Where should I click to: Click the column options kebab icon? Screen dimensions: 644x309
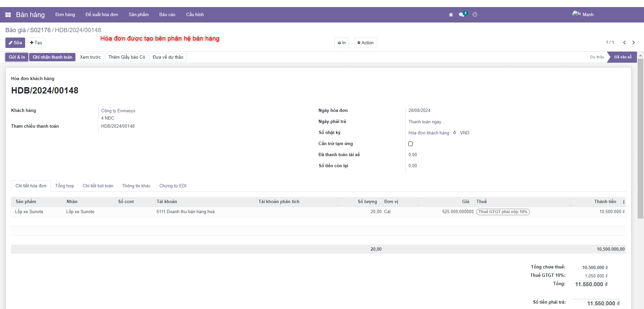624,202
